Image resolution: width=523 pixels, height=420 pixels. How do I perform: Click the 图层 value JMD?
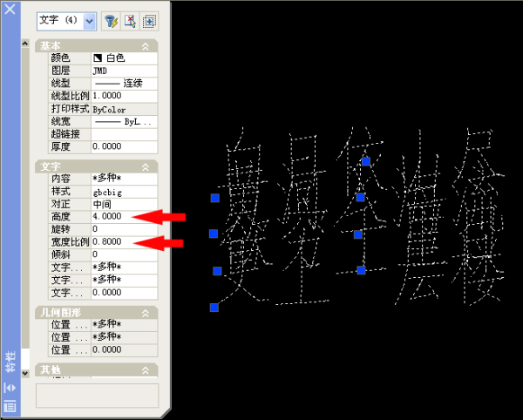pyautogui.click(x=124, y=71)
